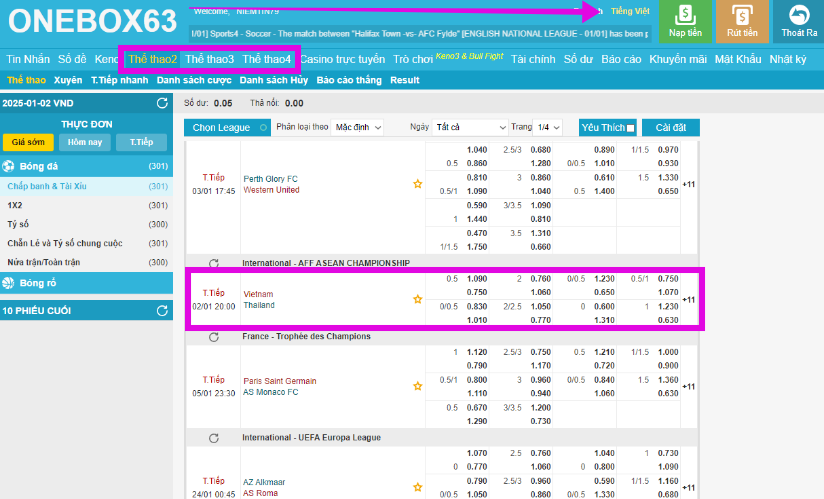Click the Thailand team name

tap(259, 305)
